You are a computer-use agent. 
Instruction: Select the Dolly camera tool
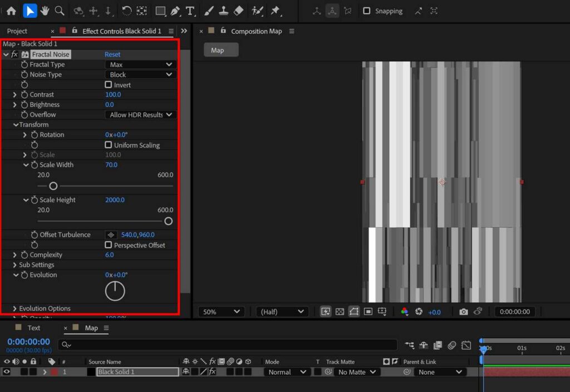109,11
